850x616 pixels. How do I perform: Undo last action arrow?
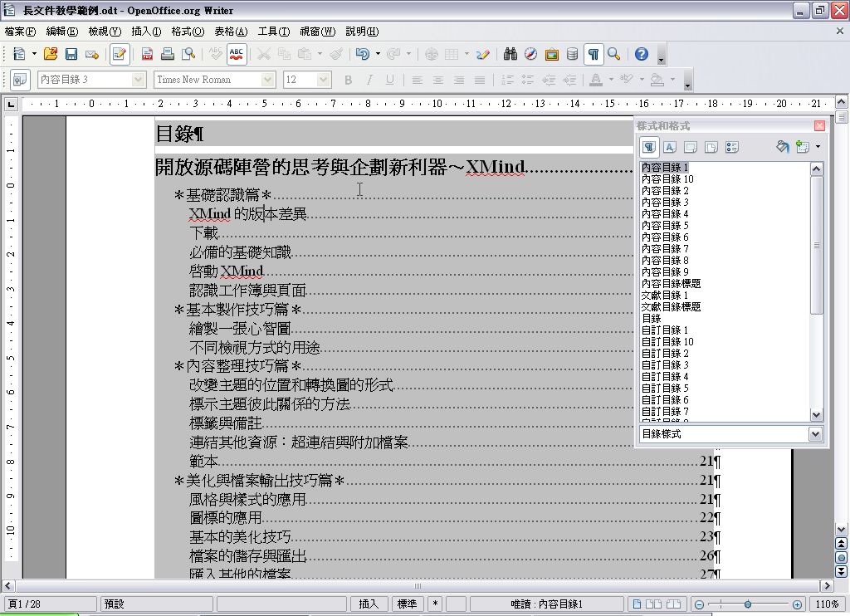(362, 54)
